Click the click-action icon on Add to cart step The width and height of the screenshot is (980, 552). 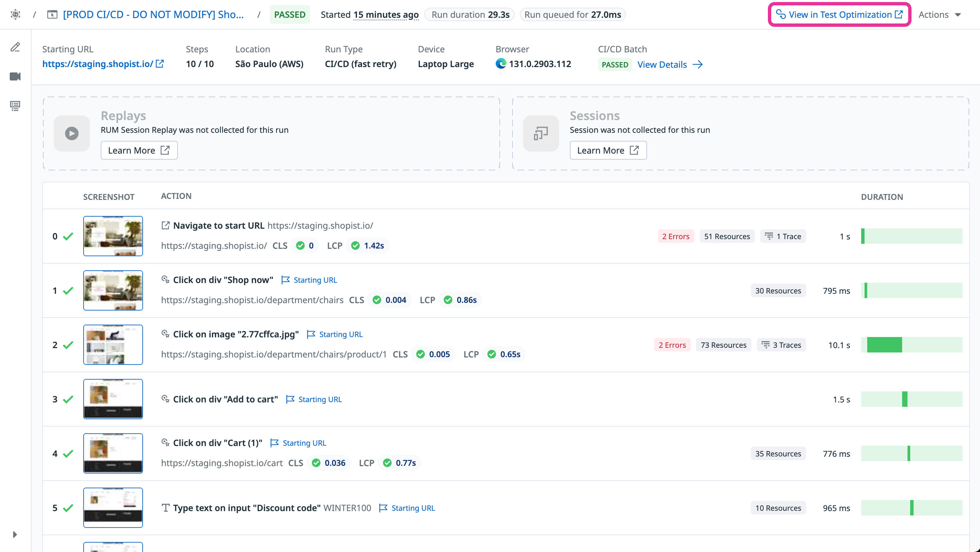coord(165,399)
